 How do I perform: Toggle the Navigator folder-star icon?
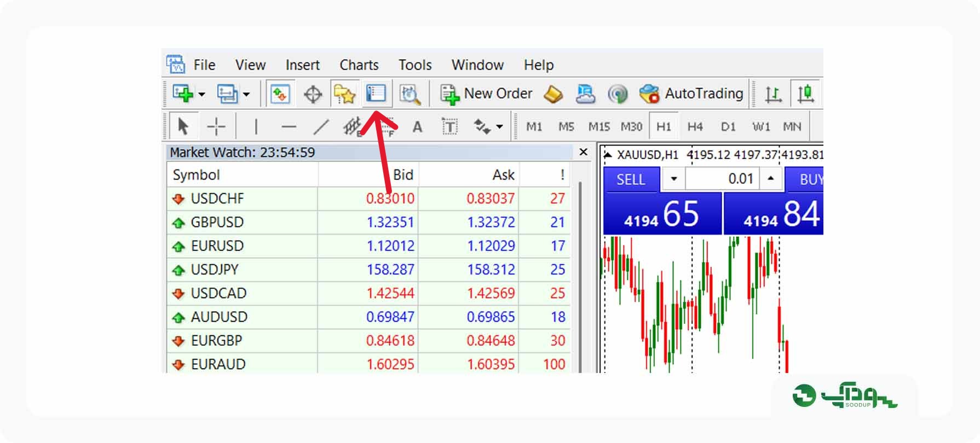pyautogui.click(x=344, y=94)
